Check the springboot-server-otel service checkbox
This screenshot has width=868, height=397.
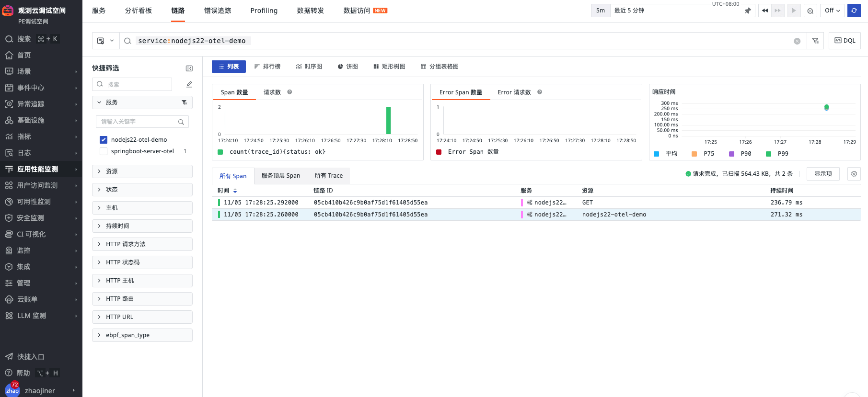point(104,151)
